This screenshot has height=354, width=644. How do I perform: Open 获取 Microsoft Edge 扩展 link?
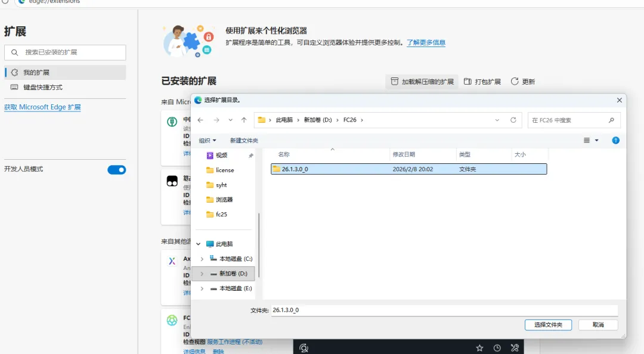tap(42, 107)
